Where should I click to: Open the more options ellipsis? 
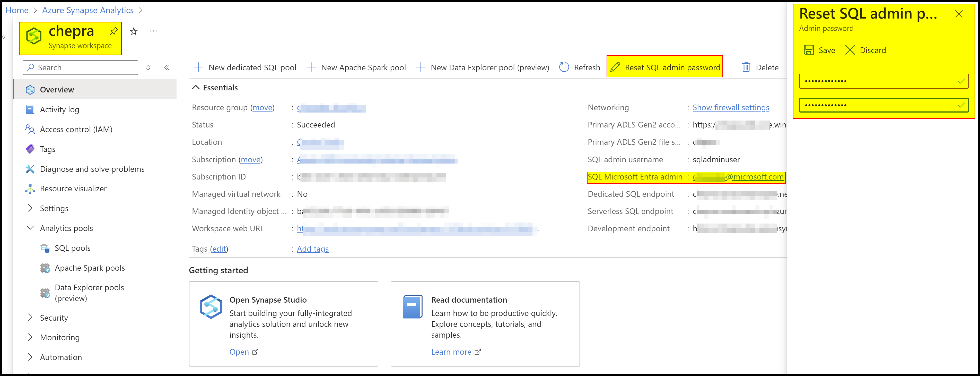[153, 32]
